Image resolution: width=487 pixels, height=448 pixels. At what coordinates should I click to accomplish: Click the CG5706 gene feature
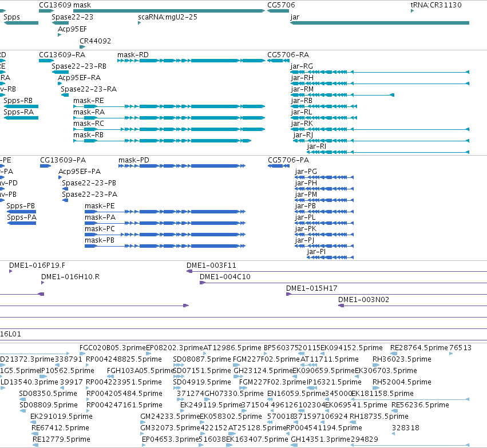(x=278, y=11)
